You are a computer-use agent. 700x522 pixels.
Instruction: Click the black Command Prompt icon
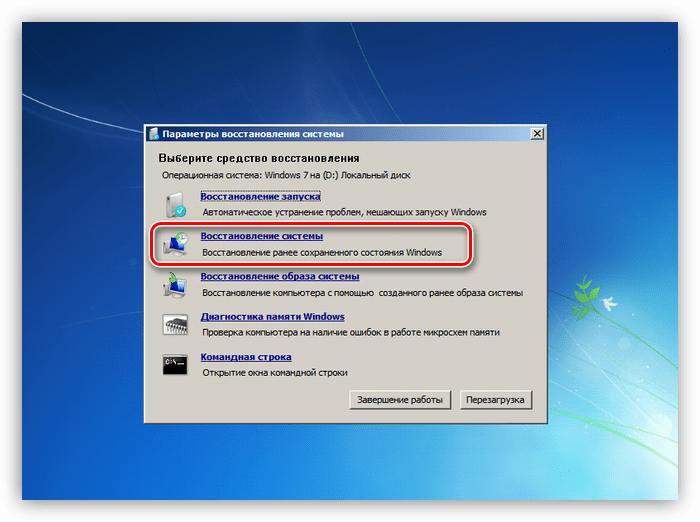175,364
